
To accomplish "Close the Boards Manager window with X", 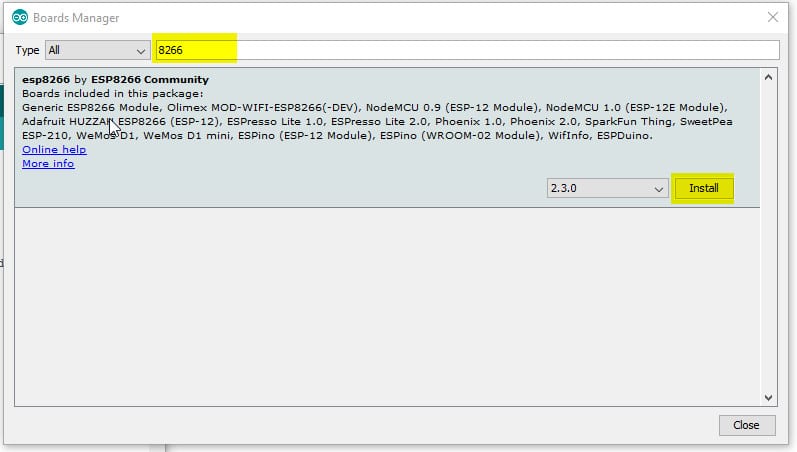I will [x=773, y=17].
